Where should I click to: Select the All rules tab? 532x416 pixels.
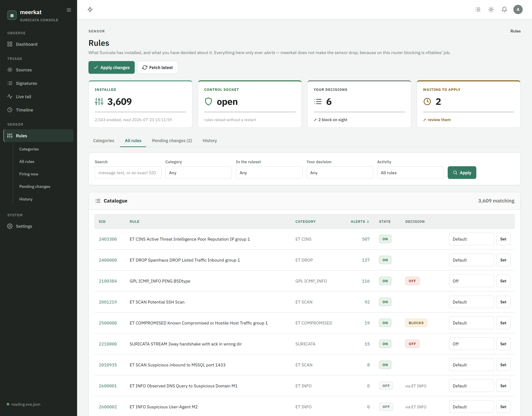click(x=133, y=140)
